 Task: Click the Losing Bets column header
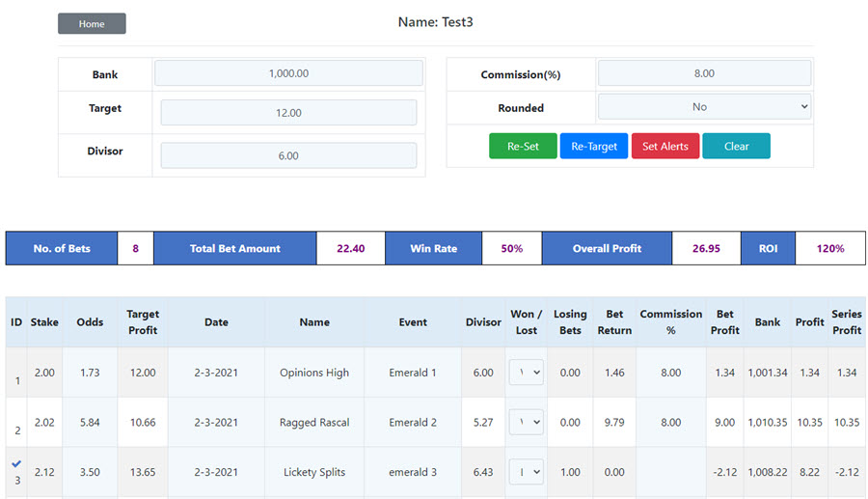click(x=570, y=321)
